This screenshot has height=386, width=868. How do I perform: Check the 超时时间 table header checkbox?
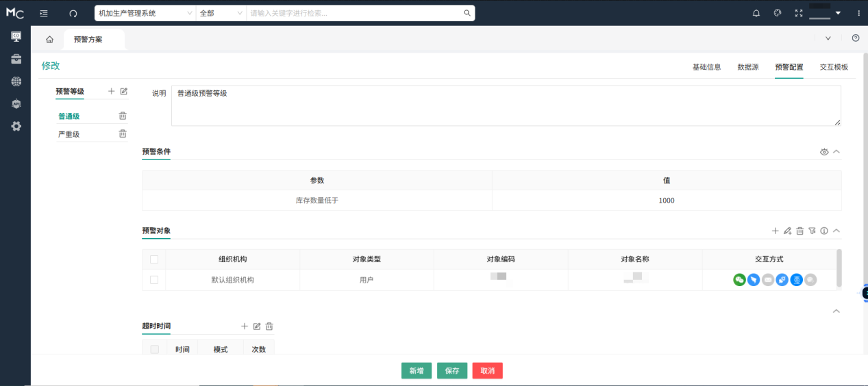(x=154, y=350)
